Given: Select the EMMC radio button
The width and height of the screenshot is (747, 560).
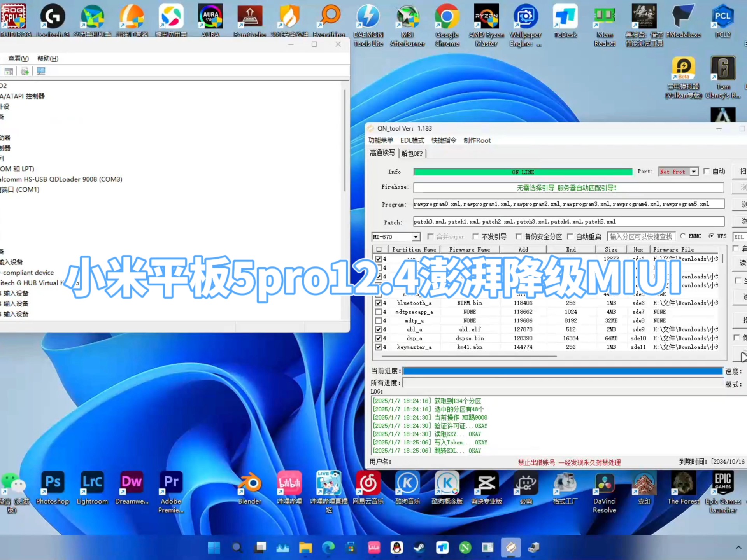Looking at the screenshot, I should (683, 236).
